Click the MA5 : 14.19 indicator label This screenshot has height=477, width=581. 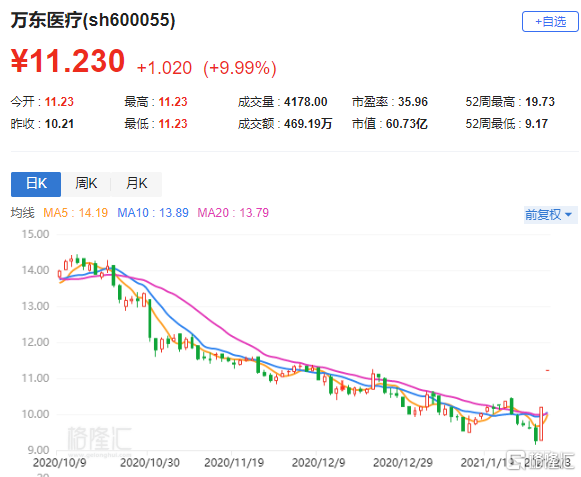click(x=76, y=213)
